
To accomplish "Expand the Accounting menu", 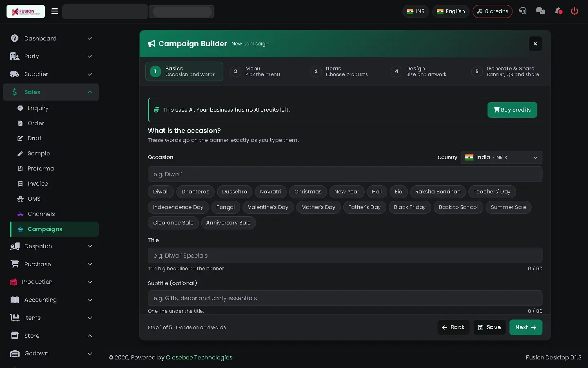I will coord(51,300).
